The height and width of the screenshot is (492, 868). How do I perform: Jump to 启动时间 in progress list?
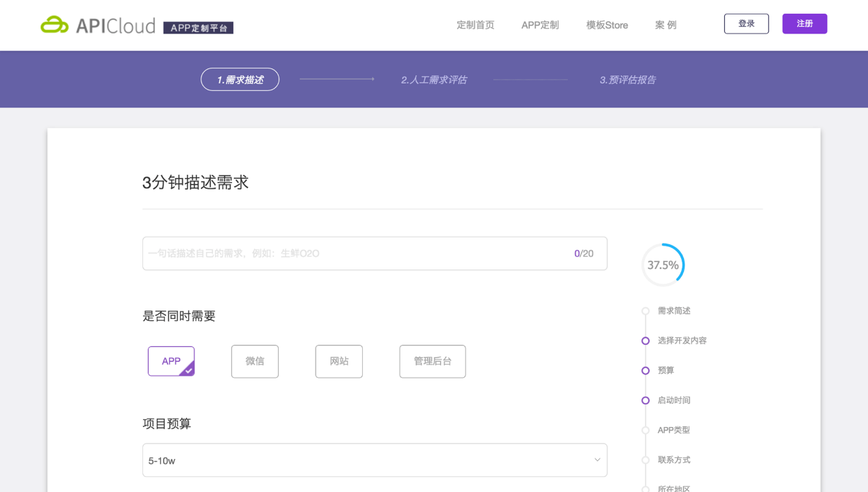(x=674, y=400)
